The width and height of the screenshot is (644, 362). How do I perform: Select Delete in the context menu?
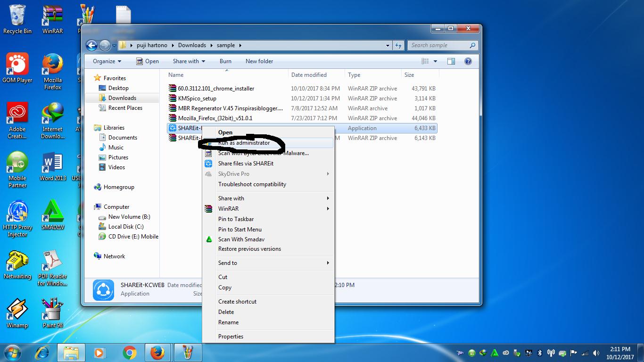(268, 312)
